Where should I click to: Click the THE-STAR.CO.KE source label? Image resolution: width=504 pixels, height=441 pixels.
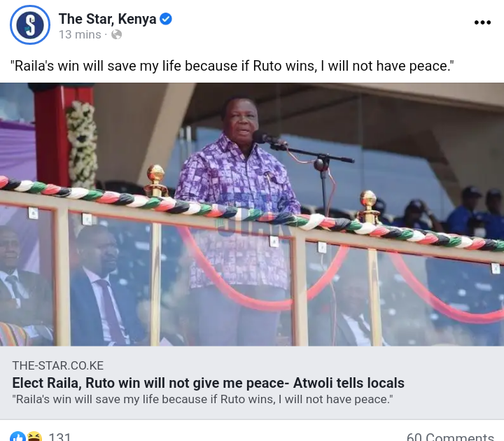coord(58,365)
